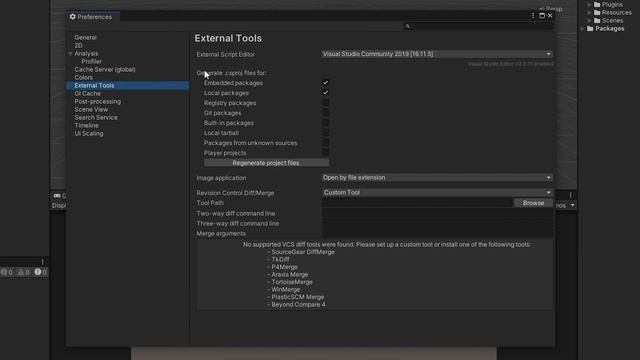Enable Git packages checkbox

(325, 113)
